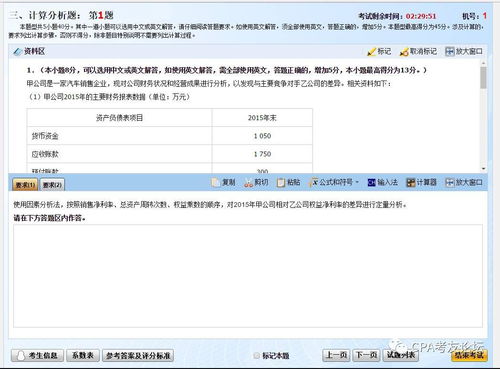Screen dimensions: 500x369
Task: Go to 下一页 next page
Action: pyautogui.click(x=366, y=355)
